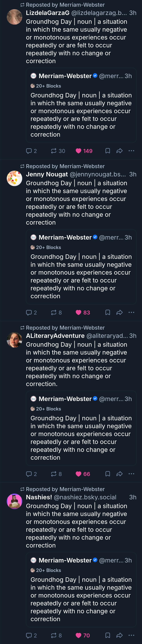Share LizdelaGarzaG's post

point(119,151)
